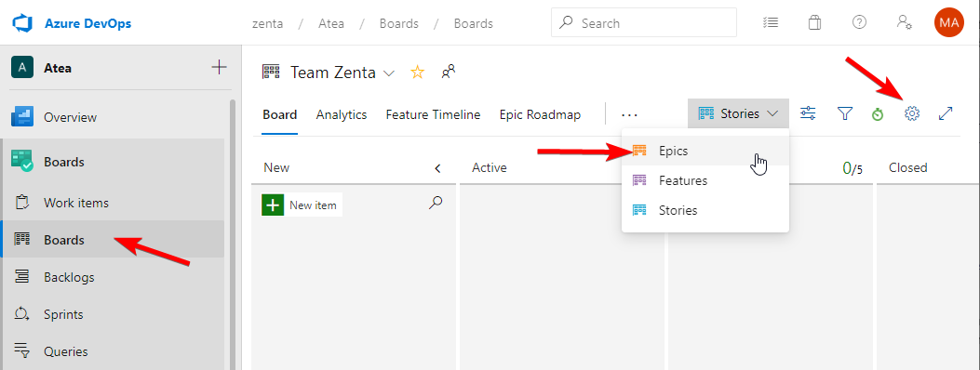Open the Marketplace shopping bag icon
The image size is (980, 370).
click(814, 22)
